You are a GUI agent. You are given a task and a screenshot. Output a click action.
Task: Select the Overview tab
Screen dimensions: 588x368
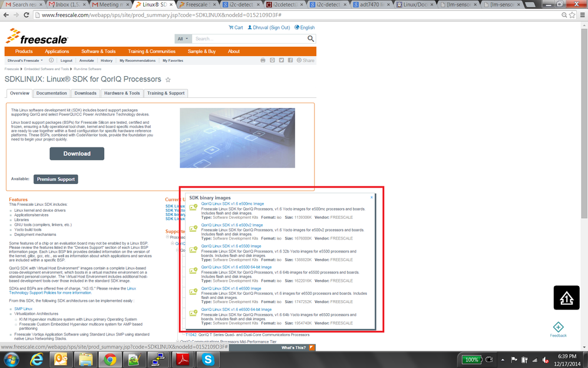[x=19, y=93]
